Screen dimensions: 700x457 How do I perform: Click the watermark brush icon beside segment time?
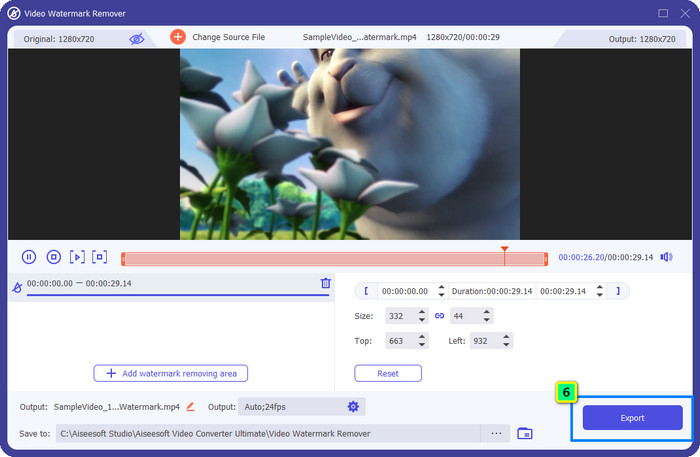pos(17,287)
